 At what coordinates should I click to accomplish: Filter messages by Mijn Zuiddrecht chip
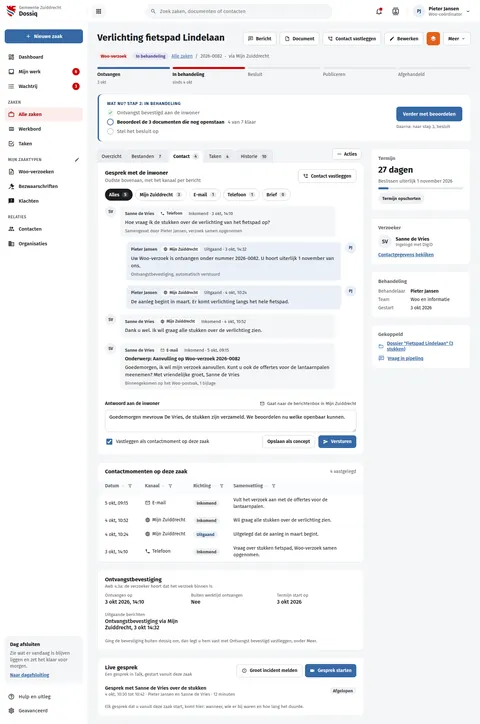click(160, 194)
